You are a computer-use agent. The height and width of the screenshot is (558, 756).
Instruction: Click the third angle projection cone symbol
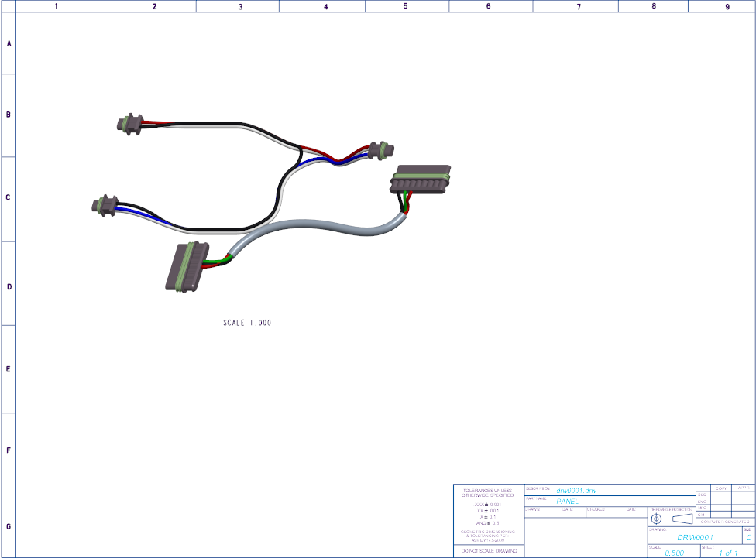(x=682, y=519)
